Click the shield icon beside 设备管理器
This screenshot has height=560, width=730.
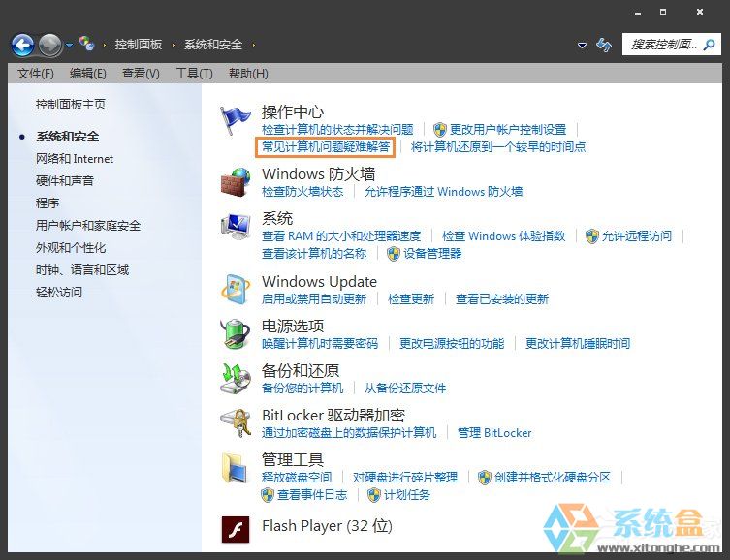(394, 254)
